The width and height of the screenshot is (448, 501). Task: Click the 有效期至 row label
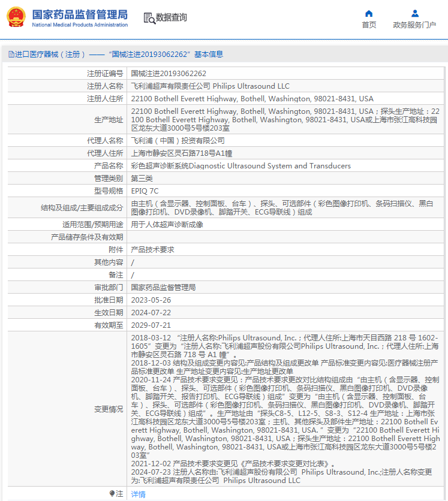tap(109, 325)
